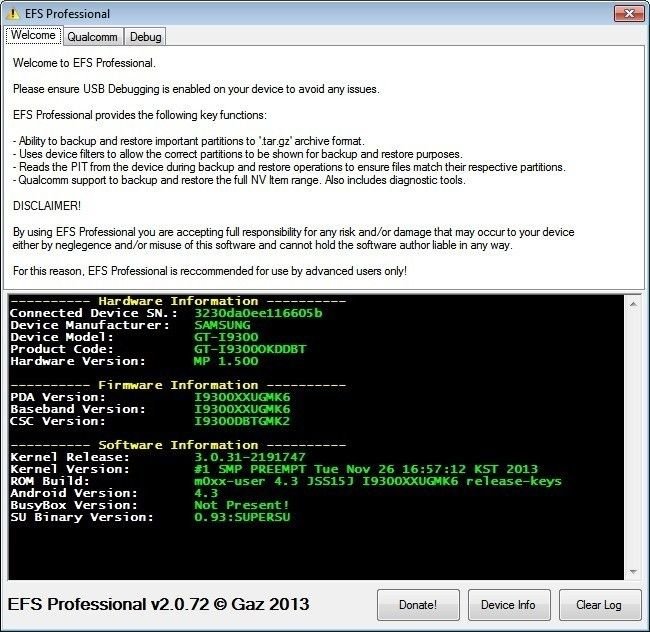Viewport: 650px width, 632px height.
Task: Click the Device Info button
Action: pyautogui.click(x=509, y=605)
